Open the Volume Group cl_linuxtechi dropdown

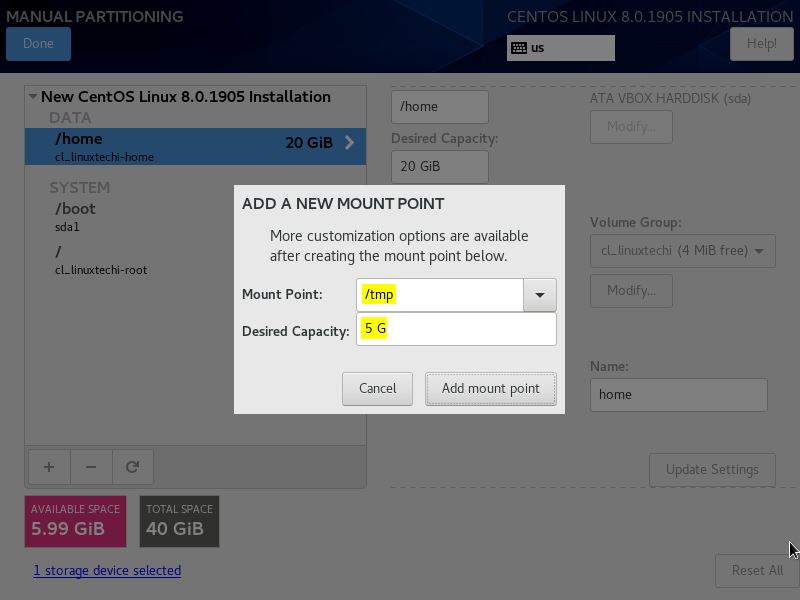point(683,251)
